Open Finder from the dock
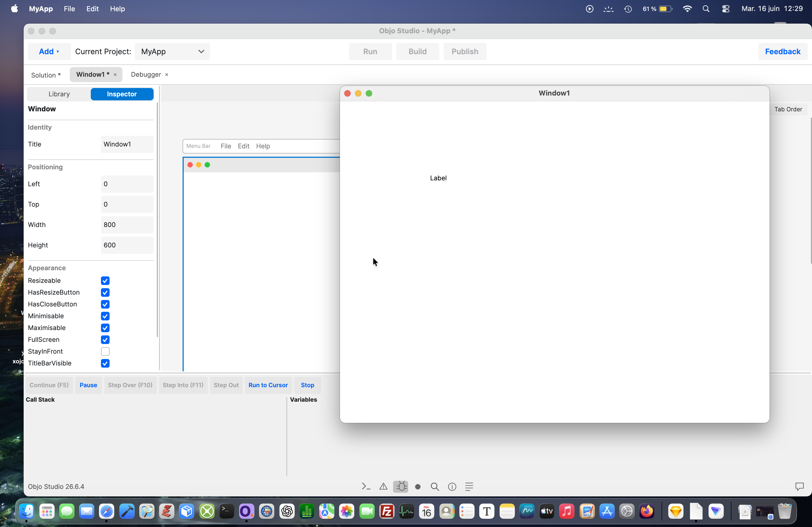The height and width of the screenshot is (527, 812). pyautogui.click(x=27, y=511)
